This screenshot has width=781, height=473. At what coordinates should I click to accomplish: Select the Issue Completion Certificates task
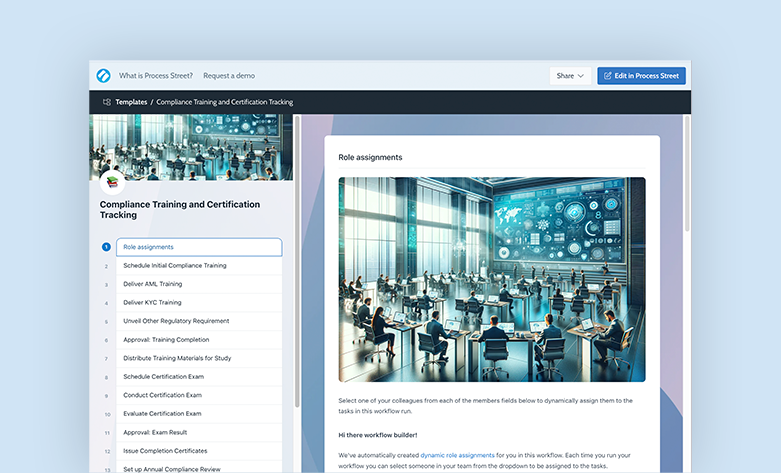(x=199, y=451)
